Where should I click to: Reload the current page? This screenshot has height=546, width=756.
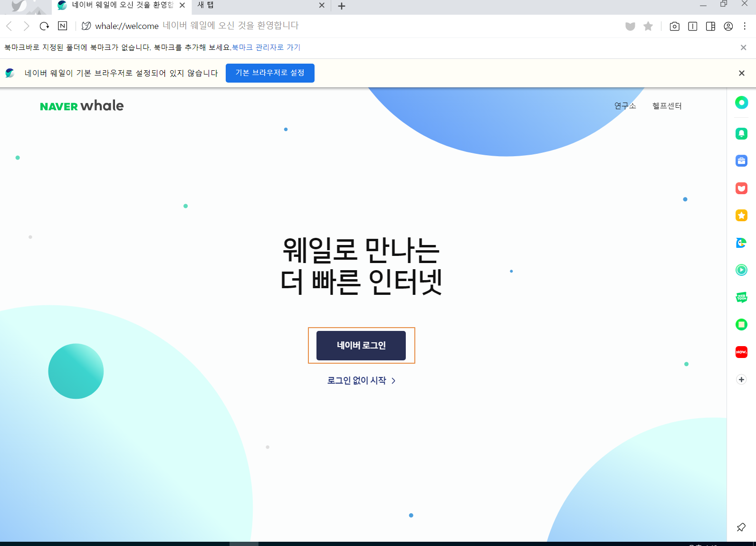coord(44,26)
